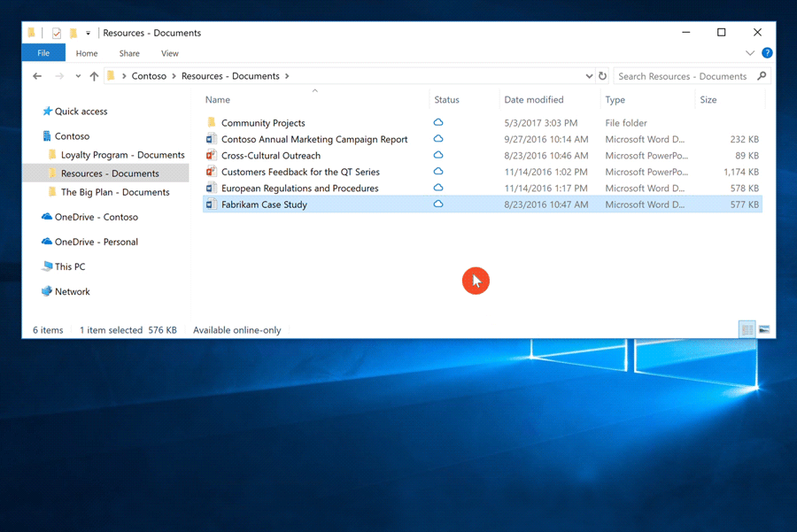
Task: Click the OneDrive status icon next to Community Projects
Action: coord(437,123)
